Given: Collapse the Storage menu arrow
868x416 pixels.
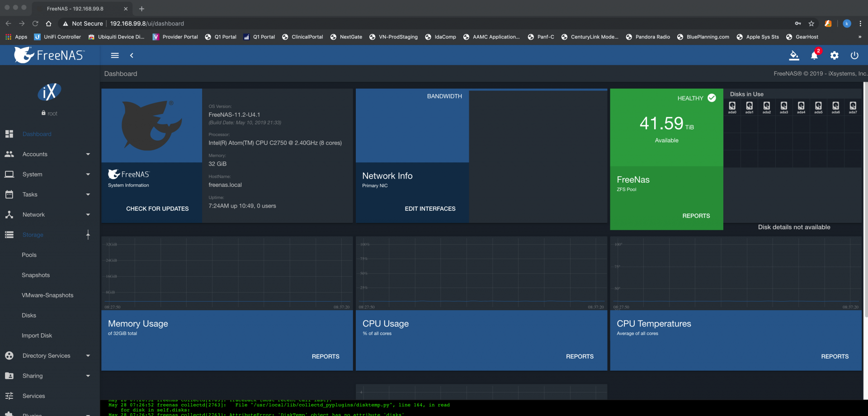Looking at the screenshot, I should [88, 235].
